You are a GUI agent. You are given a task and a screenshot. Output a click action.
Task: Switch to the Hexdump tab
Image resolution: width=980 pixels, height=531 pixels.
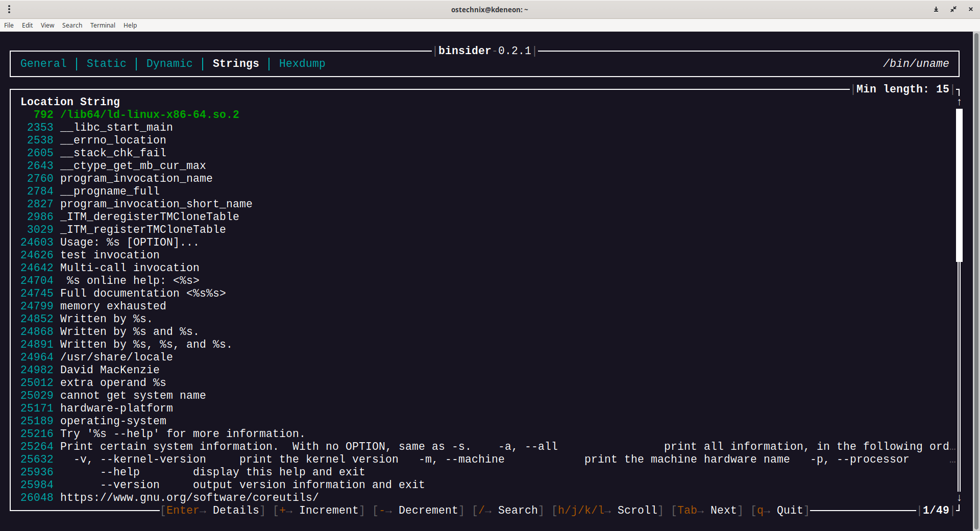302,63
